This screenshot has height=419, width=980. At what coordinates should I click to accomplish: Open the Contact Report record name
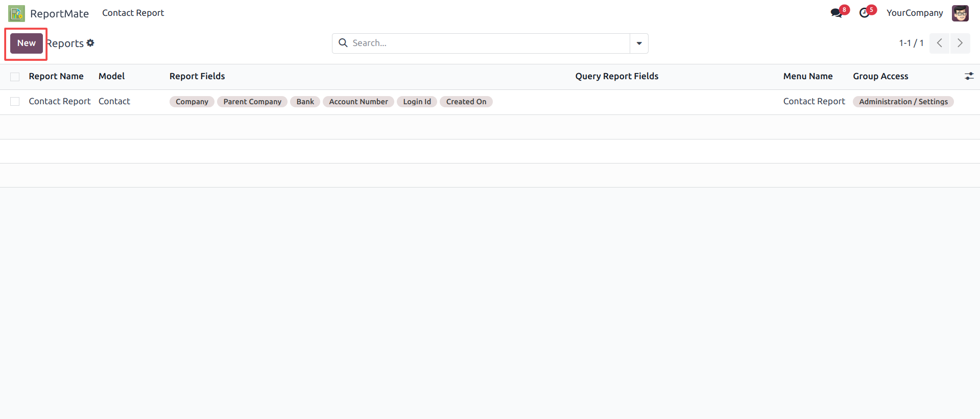click(59, 101)
